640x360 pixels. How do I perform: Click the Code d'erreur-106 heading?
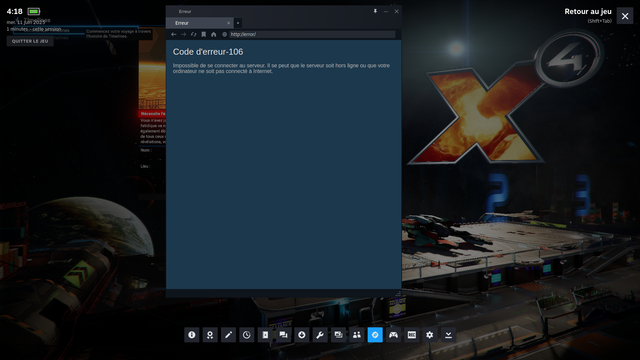point(208,52)
